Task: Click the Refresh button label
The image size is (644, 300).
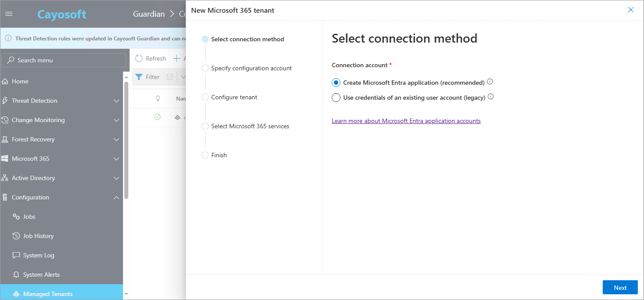Action: click(x=156, y=58)
